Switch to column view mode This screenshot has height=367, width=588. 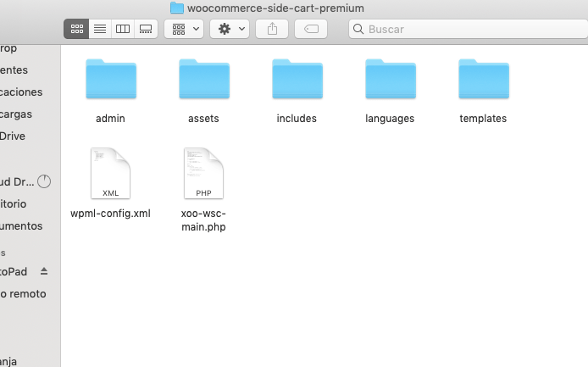(123, 29)
